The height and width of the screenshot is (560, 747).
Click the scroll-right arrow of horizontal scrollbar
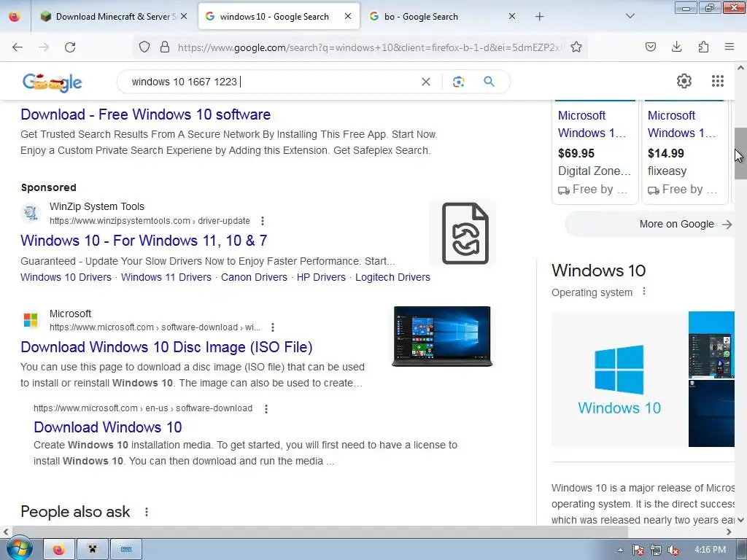click(729, 532)
